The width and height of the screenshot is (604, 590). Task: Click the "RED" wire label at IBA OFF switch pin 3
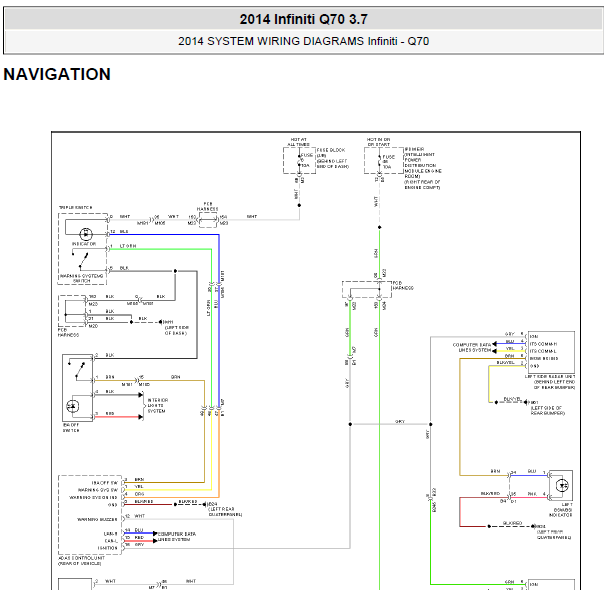point(110,413)
